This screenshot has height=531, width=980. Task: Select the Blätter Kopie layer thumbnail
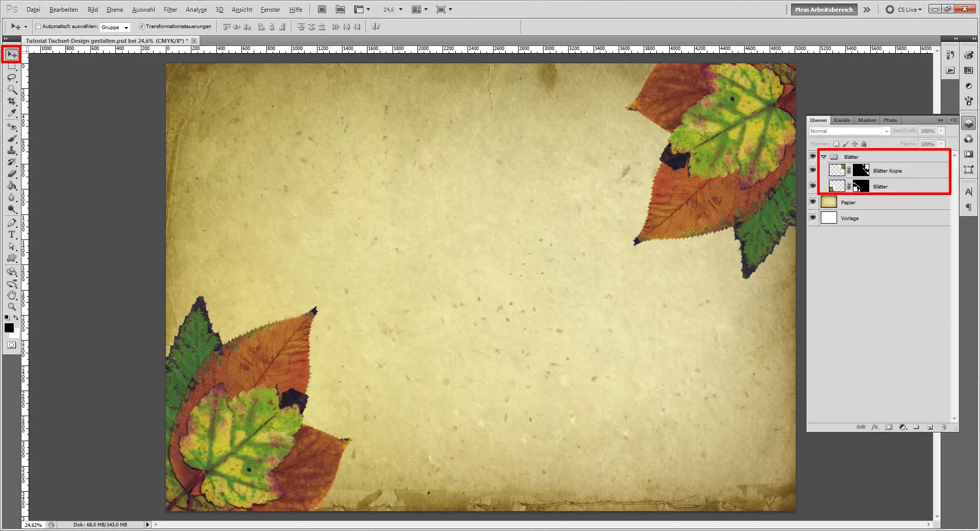coord(838,170)
